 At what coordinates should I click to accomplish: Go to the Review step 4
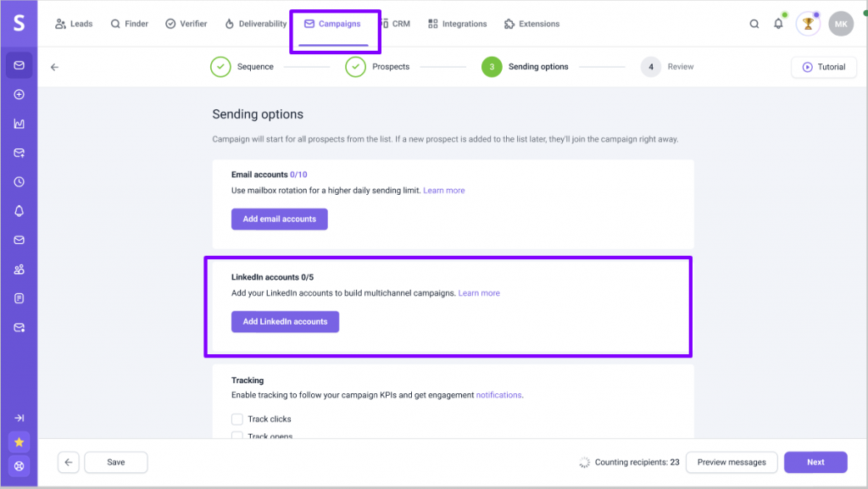point(667,66)
